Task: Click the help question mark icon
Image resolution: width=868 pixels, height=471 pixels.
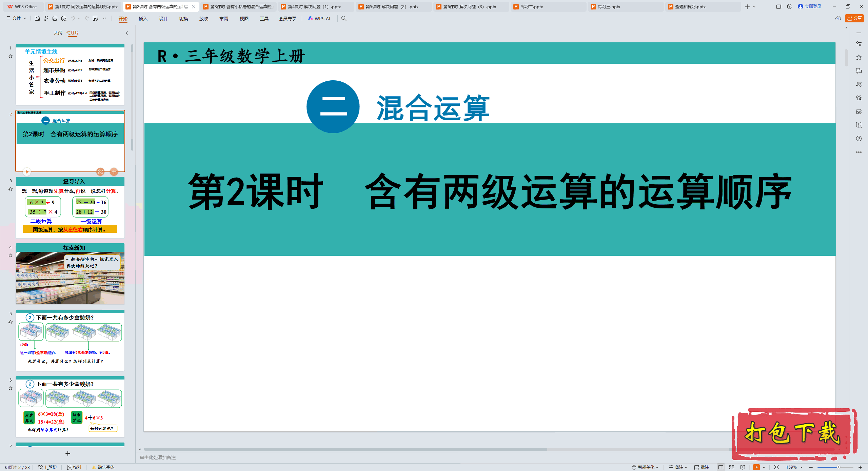Action: (859, 139)
